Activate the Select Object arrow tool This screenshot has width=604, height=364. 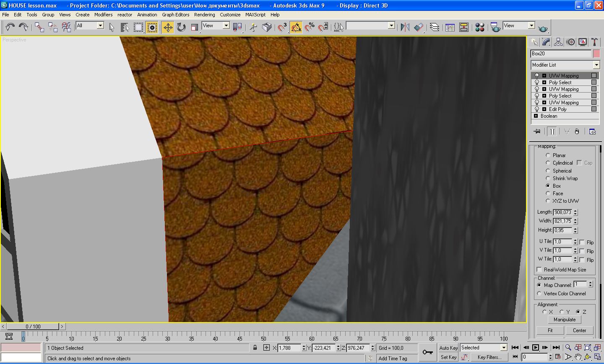[112, 27]
